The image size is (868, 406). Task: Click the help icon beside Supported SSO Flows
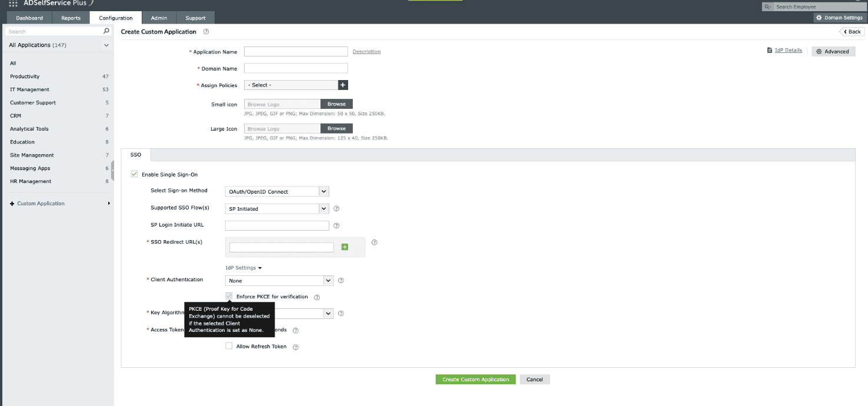click(x=335, y=208)
